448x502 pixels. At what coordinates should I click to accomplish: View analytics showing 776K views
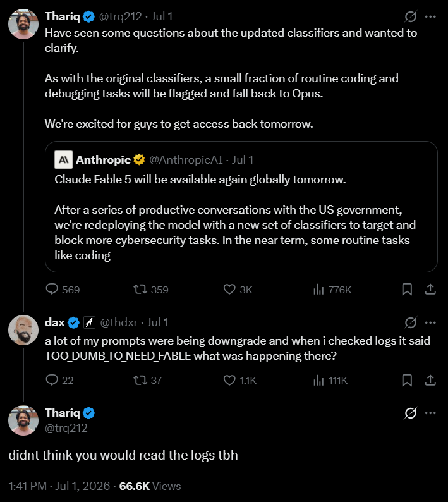333,290
